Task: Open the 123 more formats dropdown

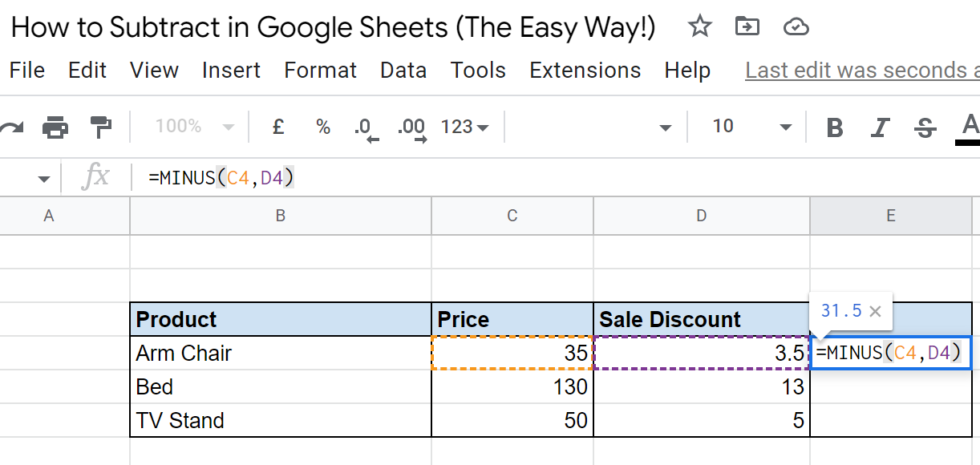Action: (x=464, y=127)
